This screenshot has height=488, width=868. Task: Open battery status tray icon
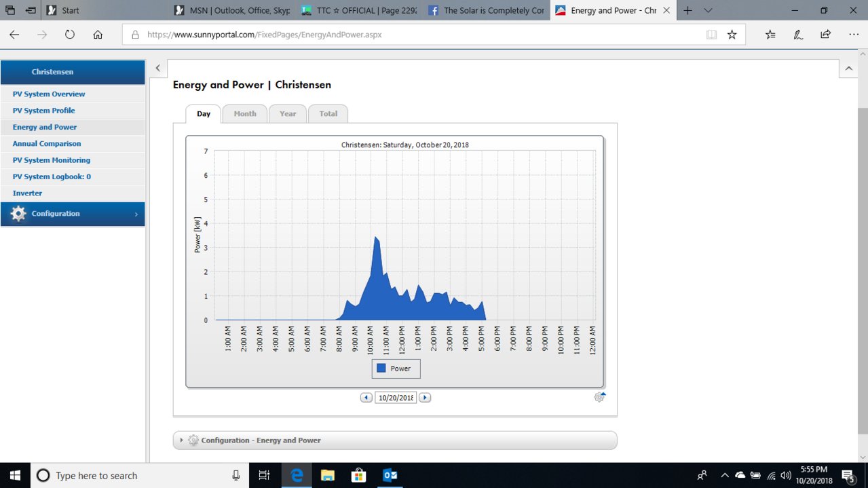[x=755, y=475]
